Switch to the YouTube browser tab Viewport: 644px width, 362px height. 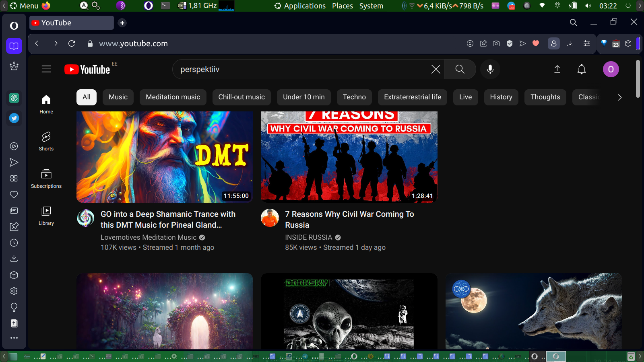tap(72, 23)
